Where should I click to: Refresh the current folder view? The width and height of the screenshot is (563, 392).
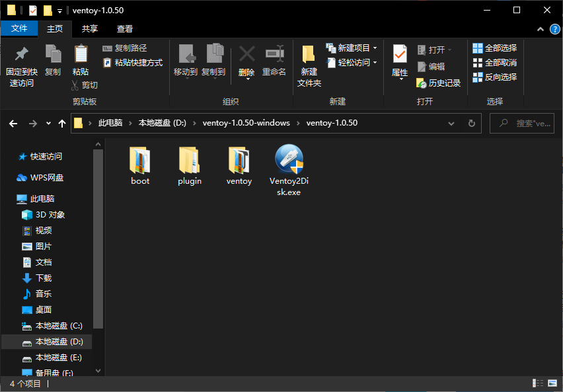472,124
